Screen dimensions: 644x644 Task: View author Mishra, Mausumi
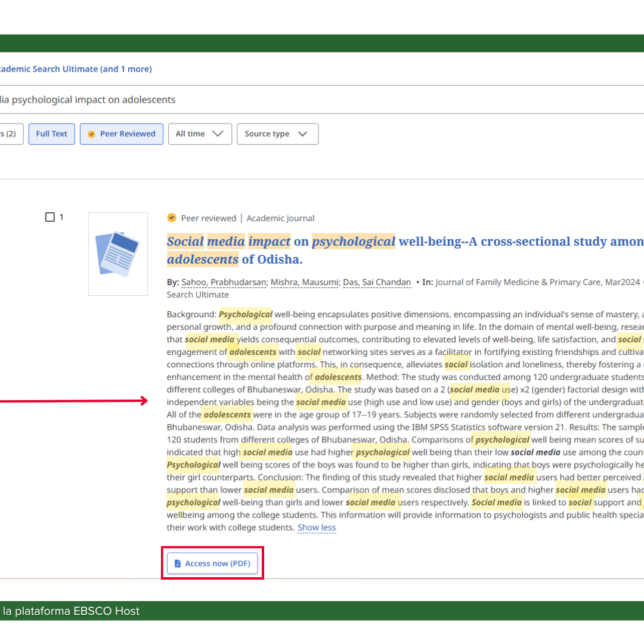pos(305,283)
